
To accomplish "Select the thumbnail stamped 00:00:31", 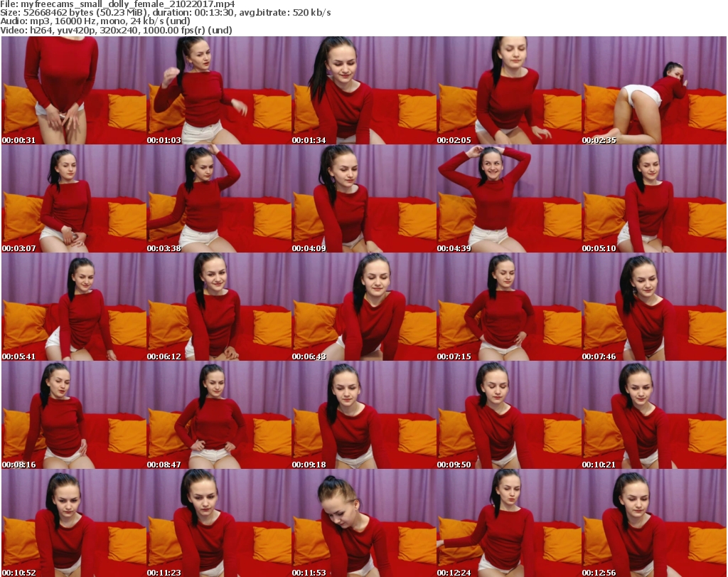I will point(74,90).
